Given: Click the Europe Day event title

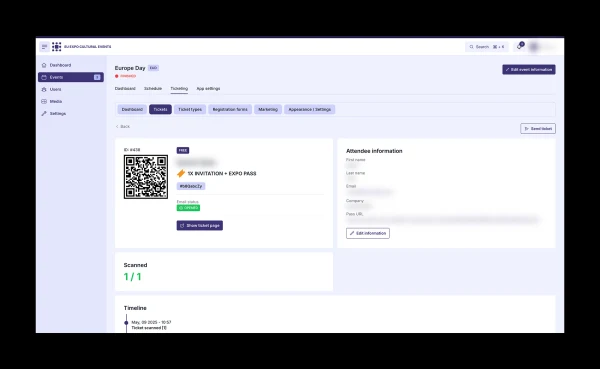Looking at the screenshot, I should (130, 68).
